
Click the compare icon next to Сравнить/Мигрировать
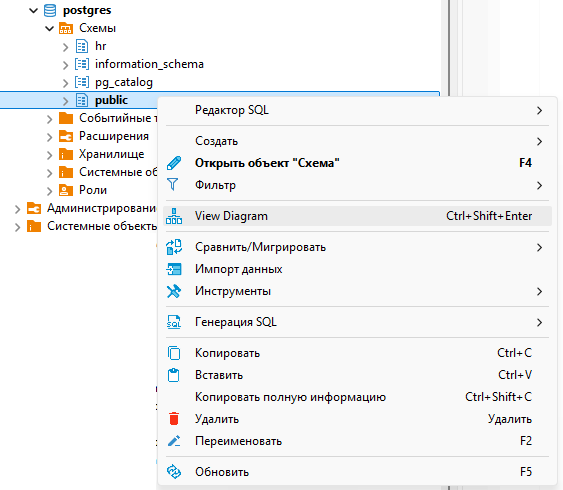174,247
